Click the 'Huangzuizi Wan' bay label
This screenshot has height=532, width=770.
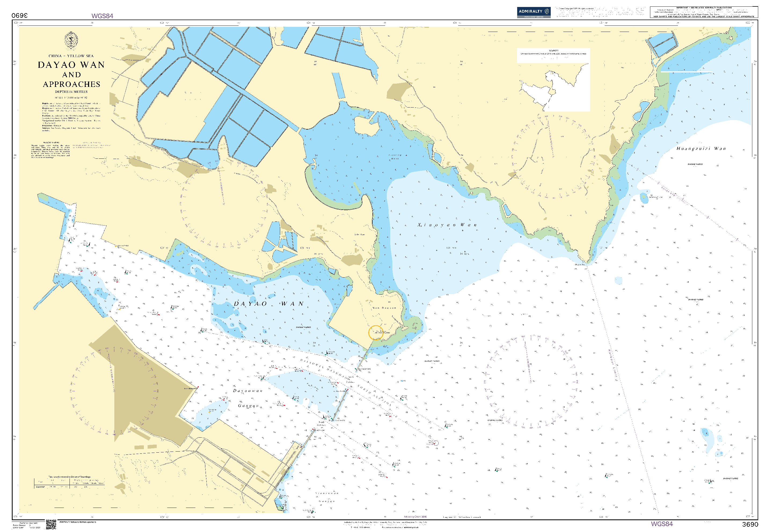(x=701, y=149)
